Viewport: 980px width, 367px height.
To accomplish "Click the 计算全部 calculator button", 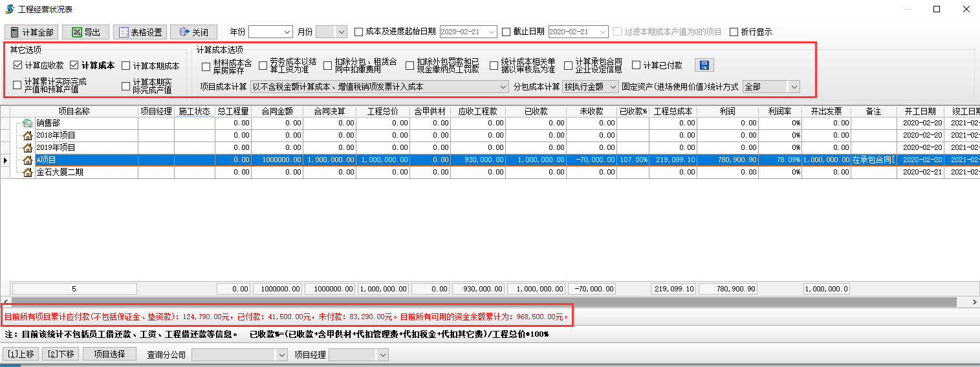I will coord(32,32).
